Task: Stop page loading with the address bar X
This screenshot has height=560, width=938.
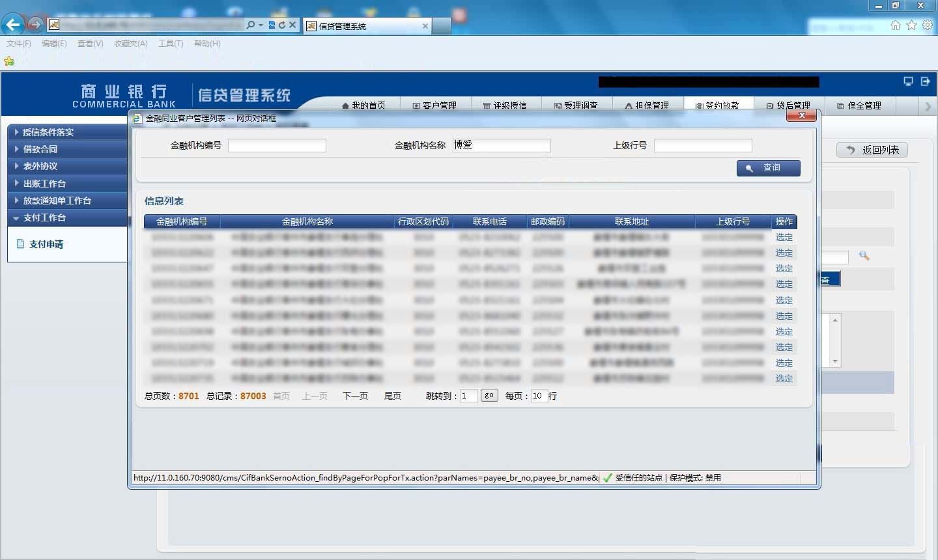Action: 292,25
